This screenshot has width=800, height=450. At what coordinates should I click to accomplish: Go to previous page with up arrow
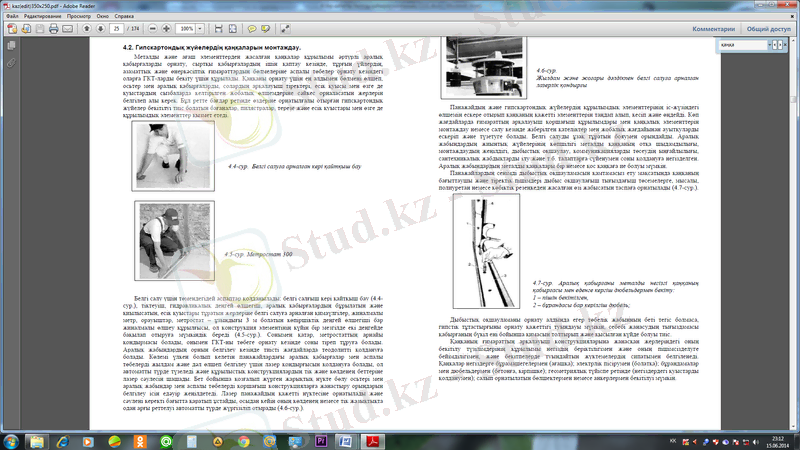click(87, 29)
